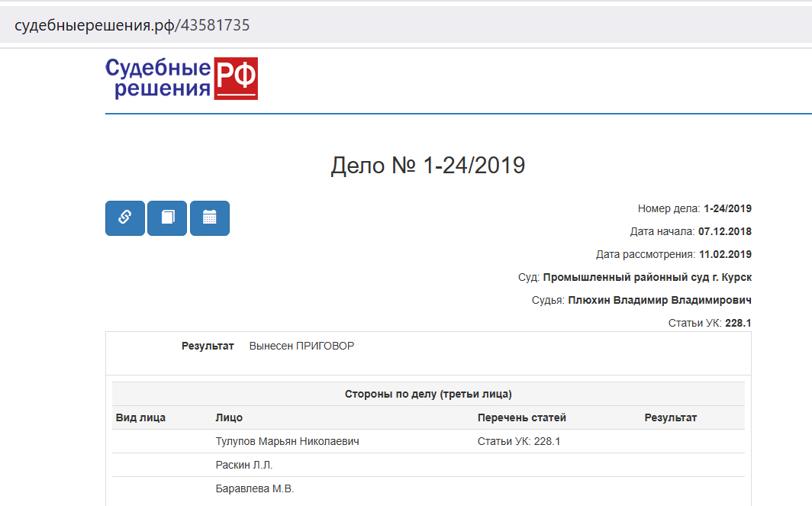
Task: Click the Стороны по делу table title
Action: point(428,394)
